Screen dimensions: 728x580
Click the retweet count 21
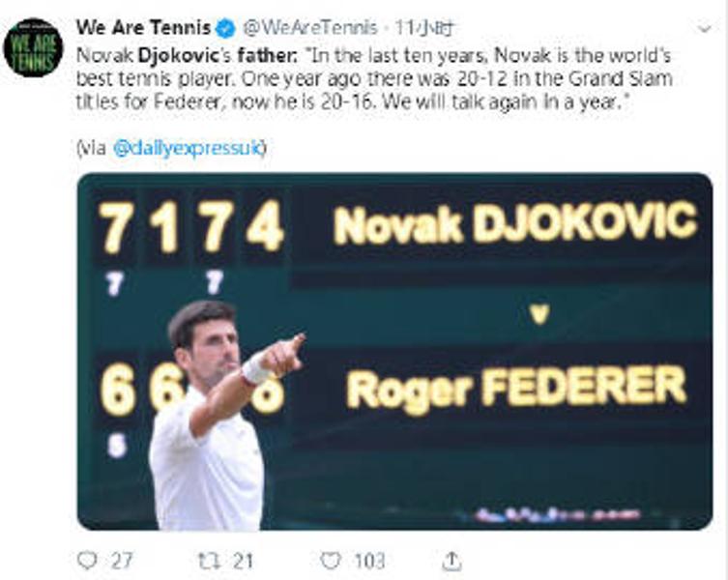(x=242, y=560)
